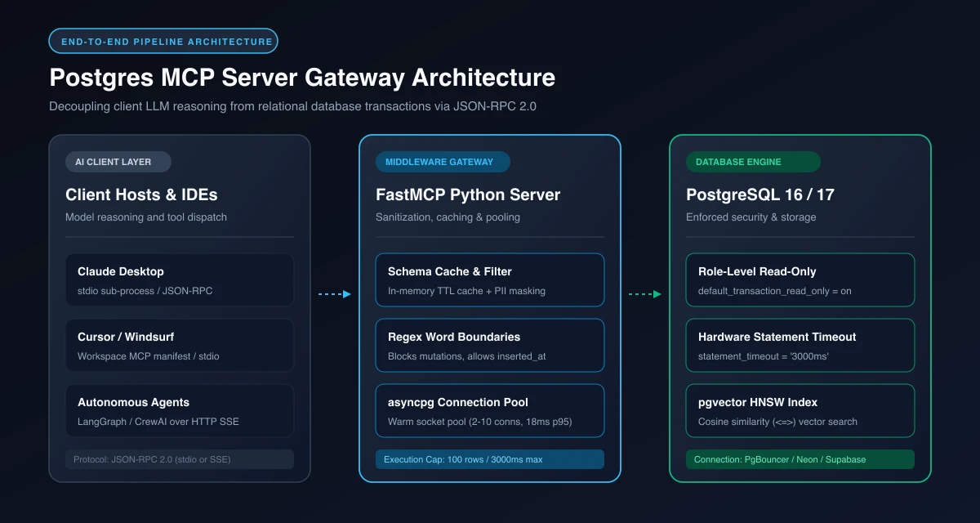Image resolution: width=980 pixels, height=523 pixels.
Task: Click the LangGraph / CrewAI over HTTP SSE text
Action: 158,422
